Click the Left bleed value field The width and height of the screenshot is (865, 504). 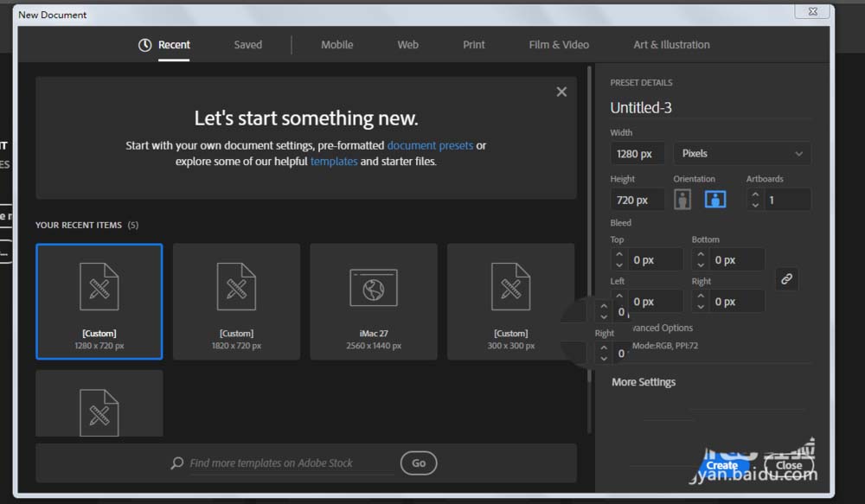coord(655,302)
